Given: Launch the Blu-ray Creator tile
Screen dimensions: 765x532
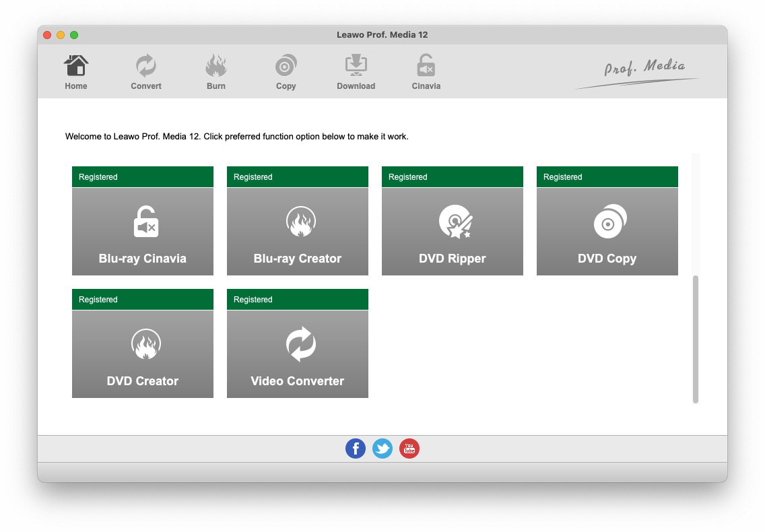Looking at the screenshot, I should click(x=298, y=231).
